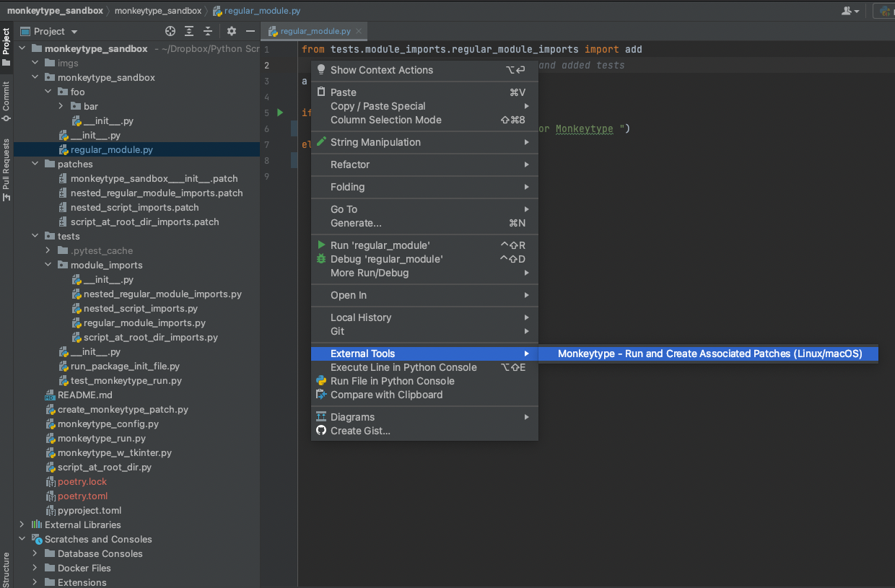This screenshot has width=895, height=588.
Task: Collapse the patches folder
Action: (x=35, y=164)
